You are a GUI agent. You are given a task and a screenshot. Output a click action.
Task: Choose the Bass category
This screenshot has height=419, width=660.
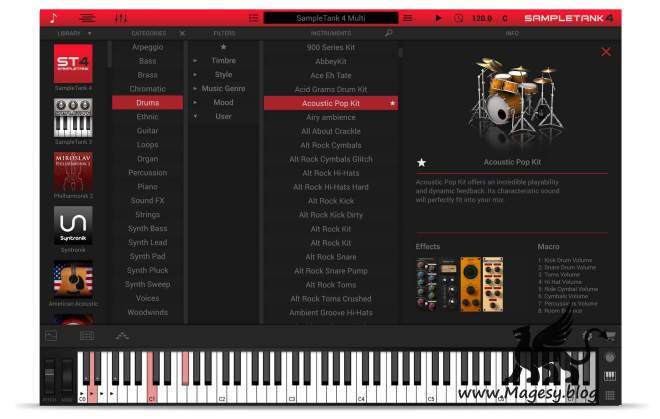pos(147,61)
